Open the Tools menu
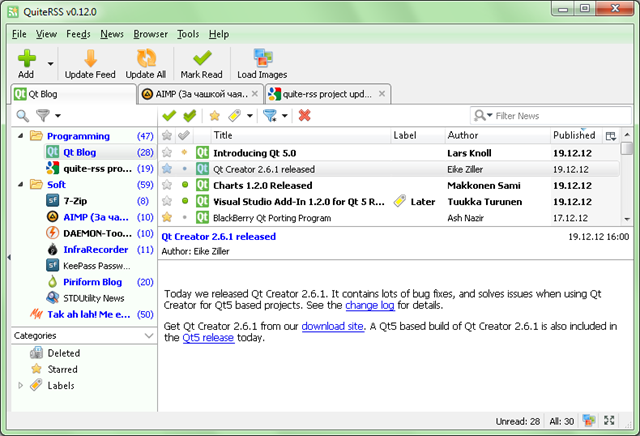This screenshot has height=436, width=640. click(x=188, y=34)
